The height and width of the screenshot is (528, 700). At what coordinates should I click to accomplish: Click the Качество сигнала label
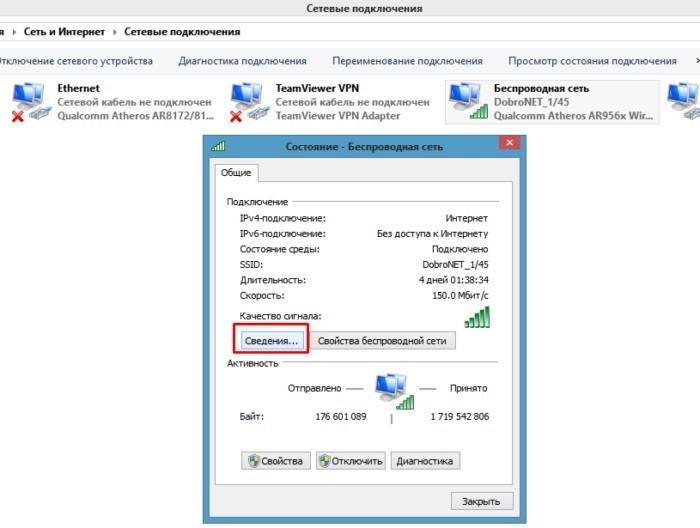pos(280,316)
